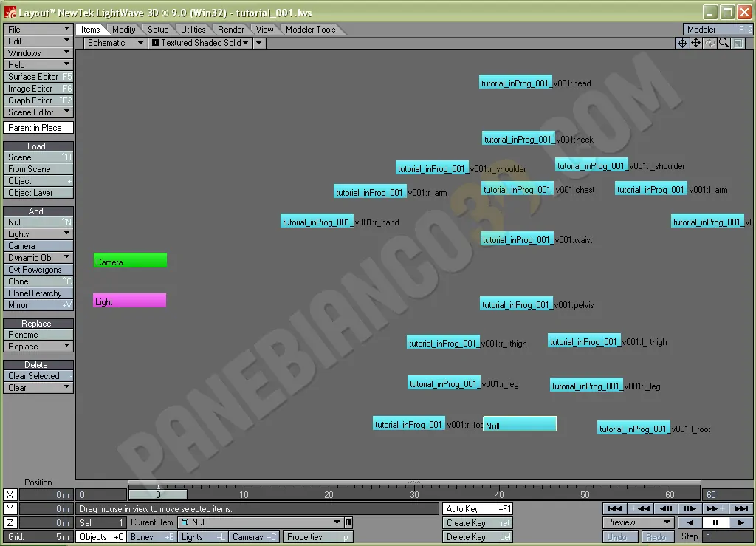Screen dimensions: 756x546
Task: Click the pause playback button
Action: click(715, 522)
